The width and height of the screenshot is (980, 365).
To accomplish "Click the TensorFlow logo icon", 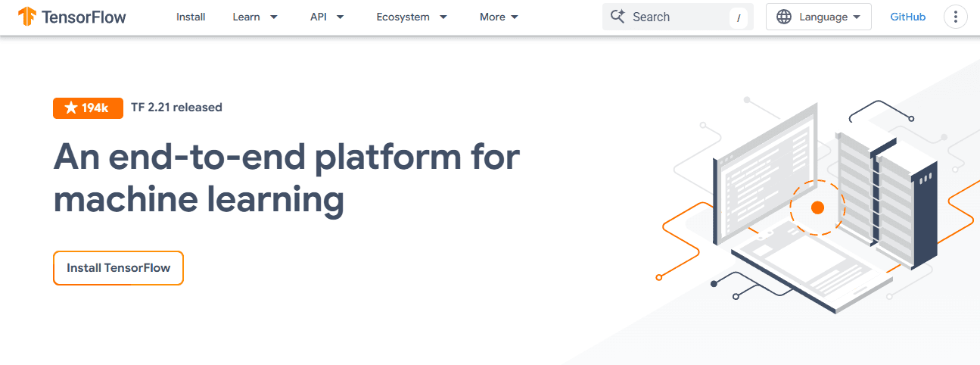I will (27, 17).
